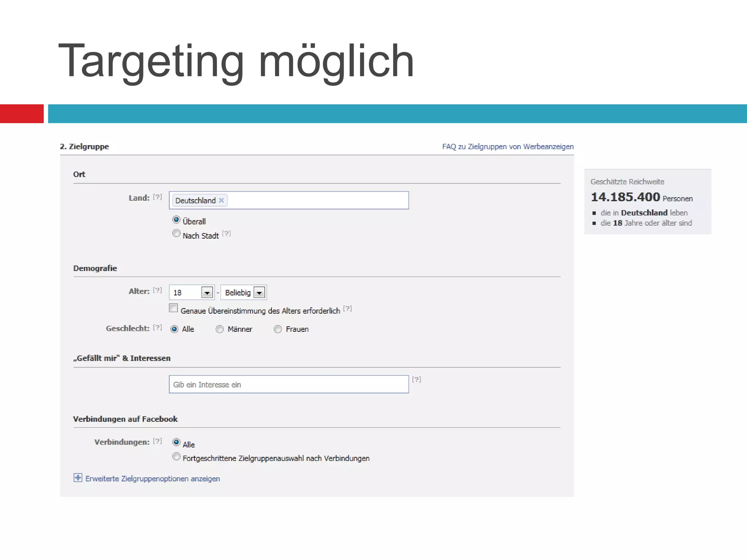
Task: Click the 2. Zielgruppe section heading
Action: click(84, 147)
